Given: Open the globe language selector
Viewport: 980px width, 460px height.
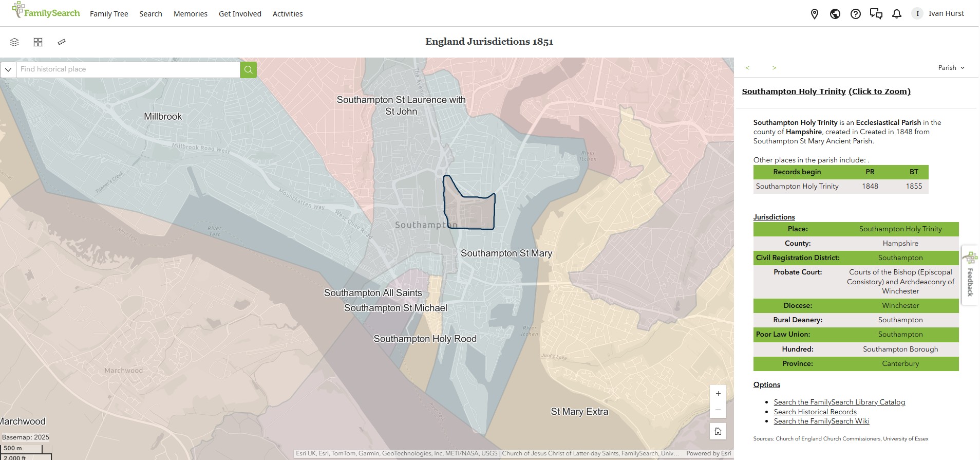Looking at the screenshot, I should (x=835, y=14).
